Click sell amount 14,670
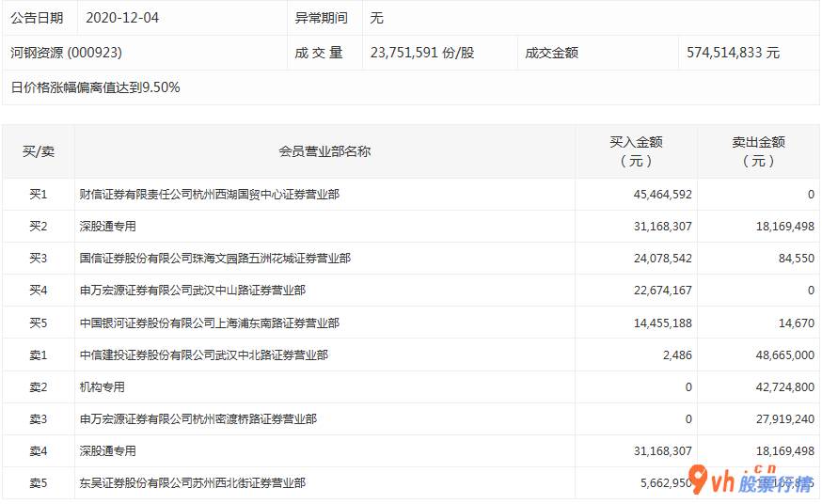Image resolution: width=822 pixels, height=504 pixels. 797,323
